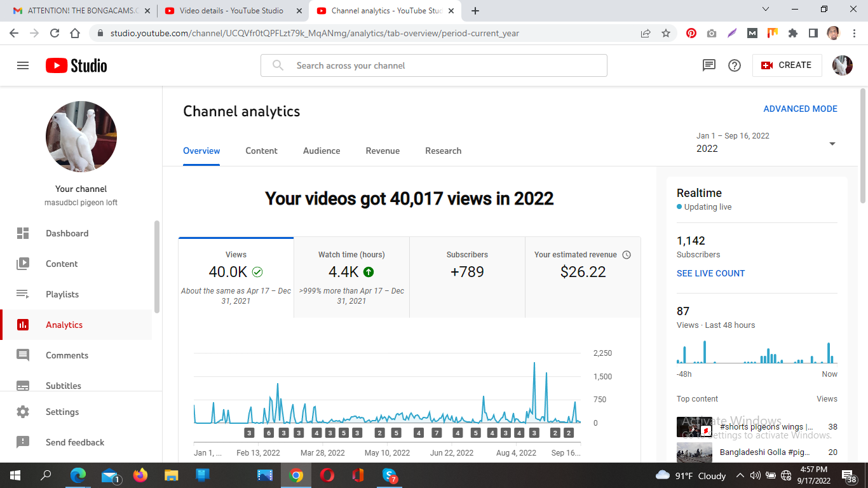Select the Watch time (hours) metric card
Image resolution: width=868 pixels, height=488 pixels.
[351, 278]
